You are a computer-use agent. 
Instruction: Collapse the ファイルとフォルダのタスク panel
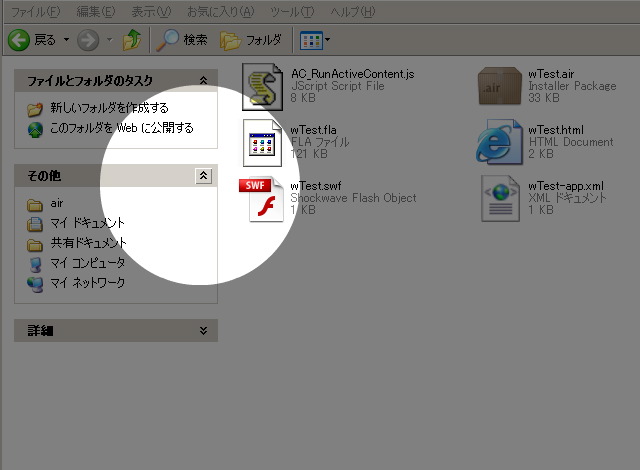coord(204,80)
